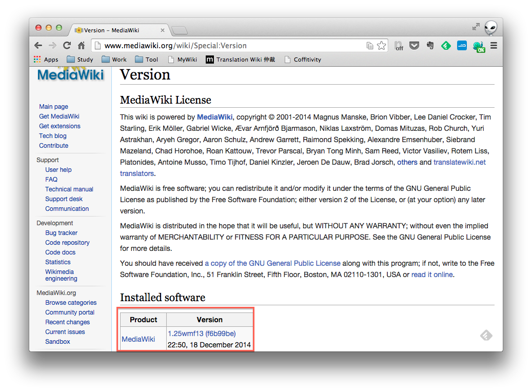Click the page copy icon in address bar
The height and width of the screenshot is (392, 532).
click(x=370, y=46)
